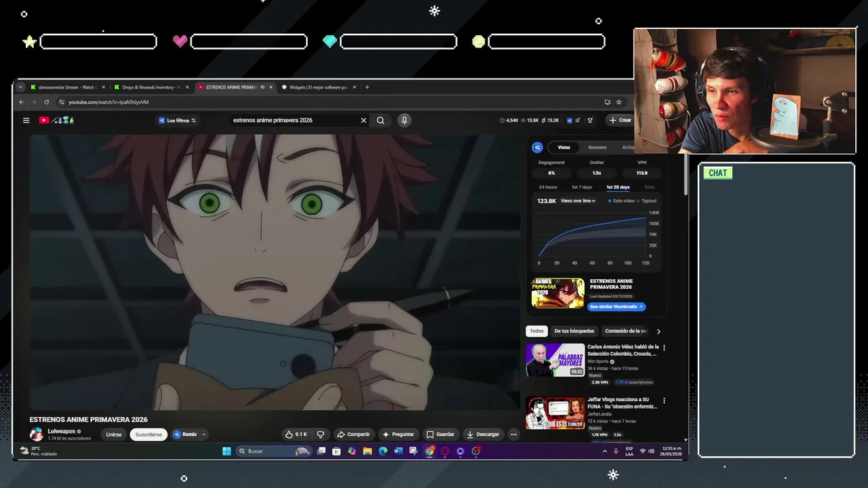Open Microsoft Edge from the taskbar

[x=382, y=451]
